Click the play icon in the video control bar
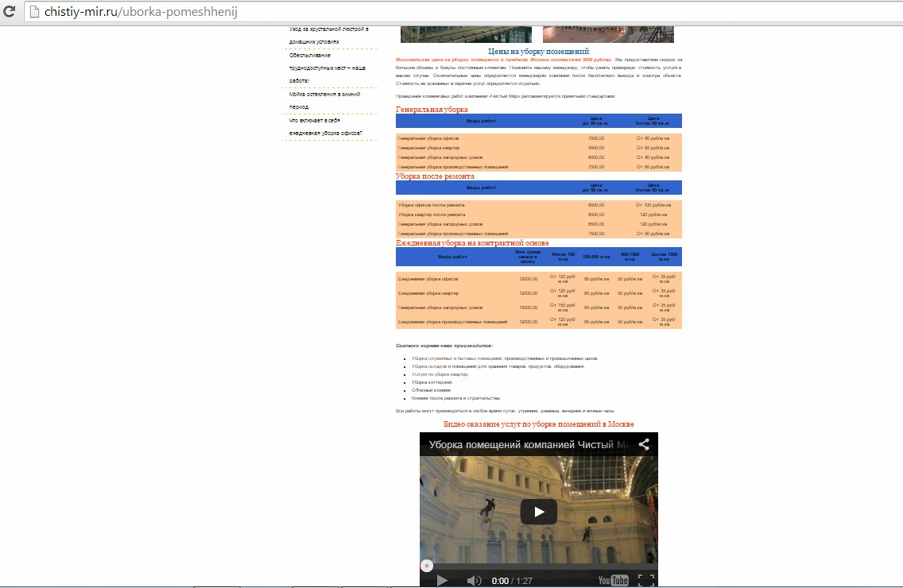Screen dimensions: 903x588 (442, 581)
